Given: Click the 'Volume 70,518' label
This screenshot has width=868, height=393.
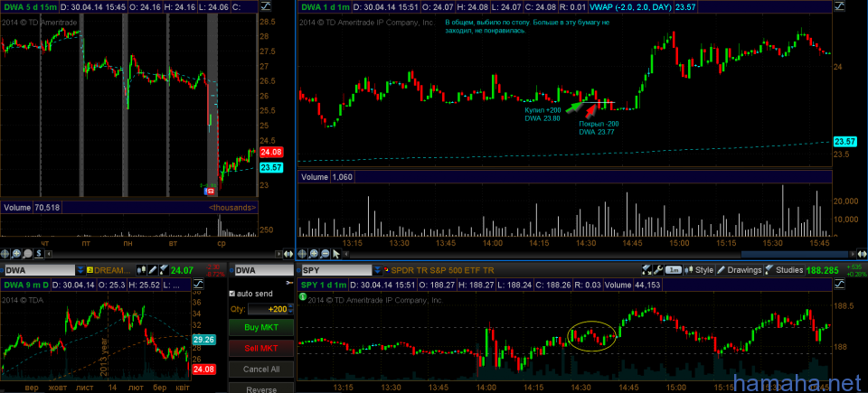Looking at the screenshot, I should pos(32,208).
